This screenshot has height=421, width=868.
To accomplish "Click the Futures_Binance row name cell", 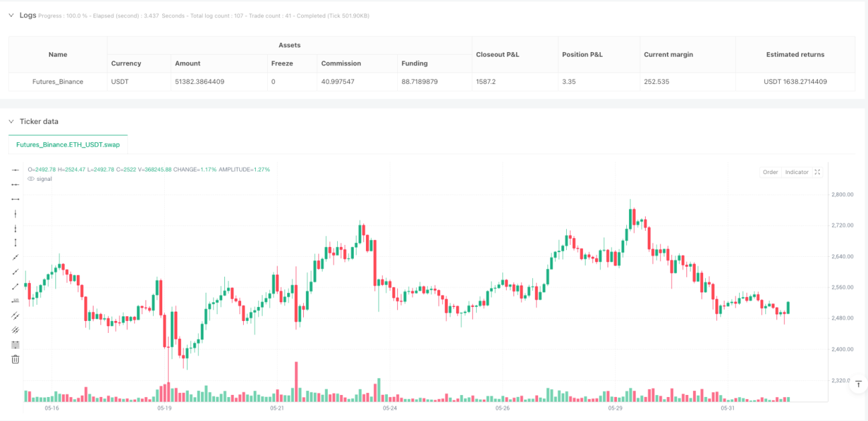I will tap(57, 82).
